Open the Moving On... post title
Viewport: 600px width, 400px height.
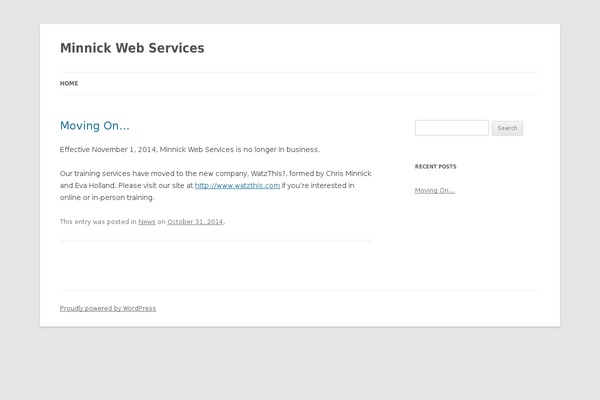coord(95,126)
